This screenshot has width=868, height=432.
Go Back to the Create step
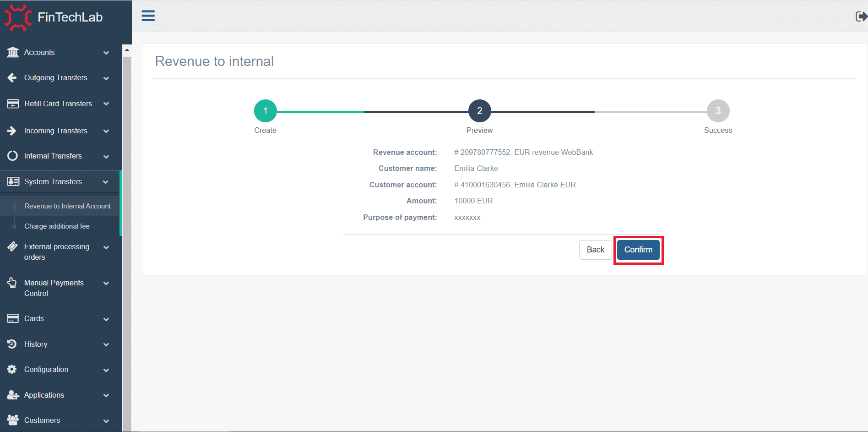596,250
